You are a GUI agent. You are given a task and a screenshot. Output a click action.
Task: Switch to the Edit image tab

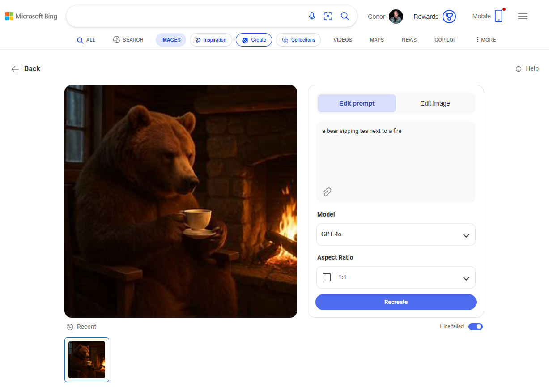click(x=434, y=103)
